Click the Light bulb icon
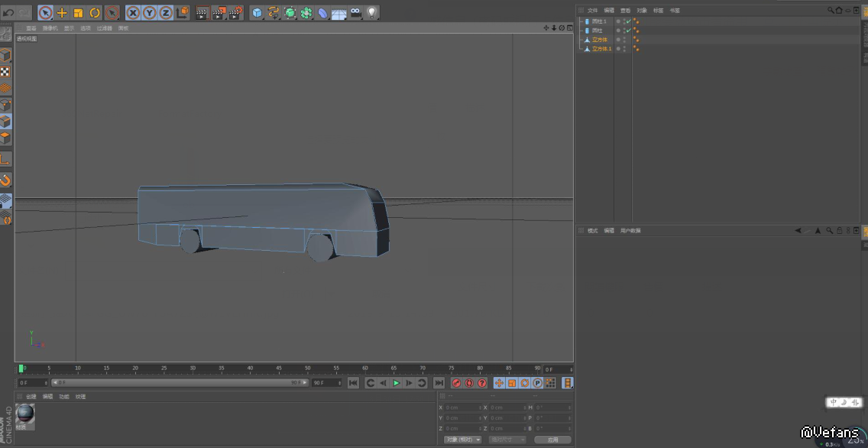Screen dimensions: 868x448 [x=372, y=12]
